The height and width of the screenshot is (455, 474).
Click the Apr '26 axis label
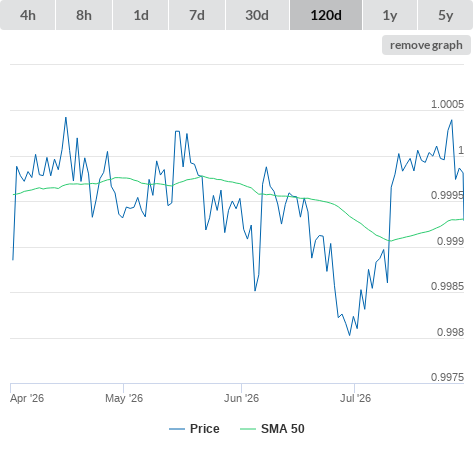click(x=27, y=398)
